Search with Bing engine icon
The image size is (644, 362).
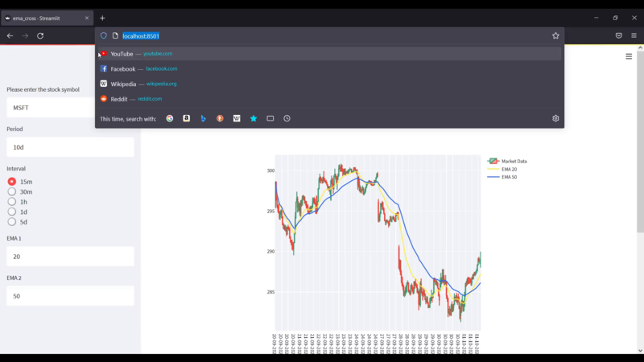pyautogui.click(x=204, y=118)
